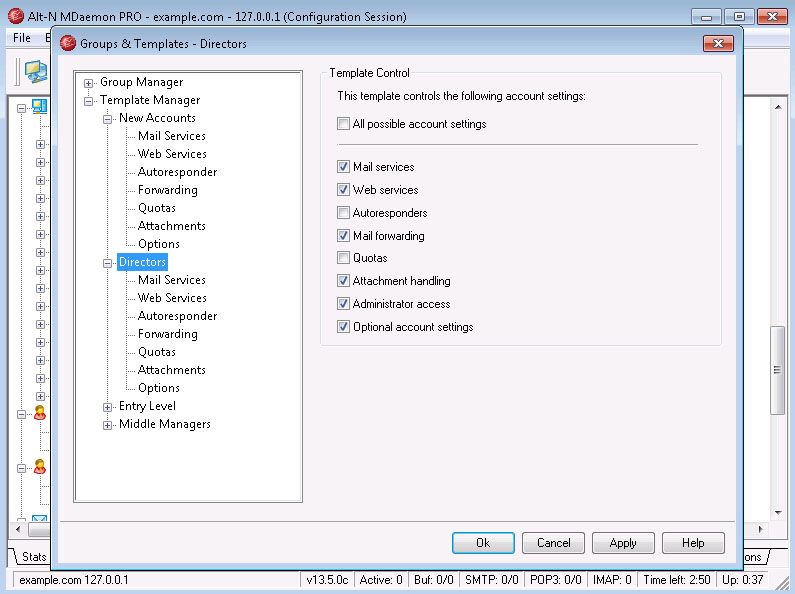The width and height of the screenshot is (795, 594).
Task: Select the Middle Managers tree item
Action: (165, 424)
